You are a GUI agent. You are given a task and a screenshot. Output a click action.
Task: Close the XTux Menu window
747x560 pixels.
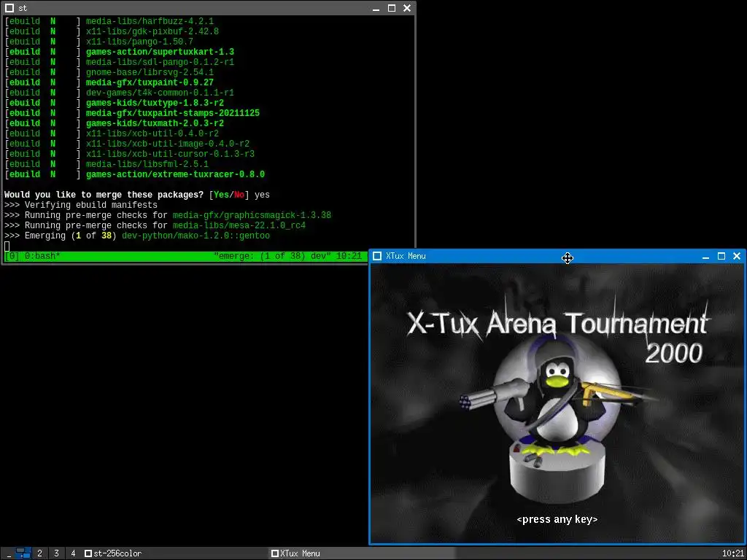(737, 256)
